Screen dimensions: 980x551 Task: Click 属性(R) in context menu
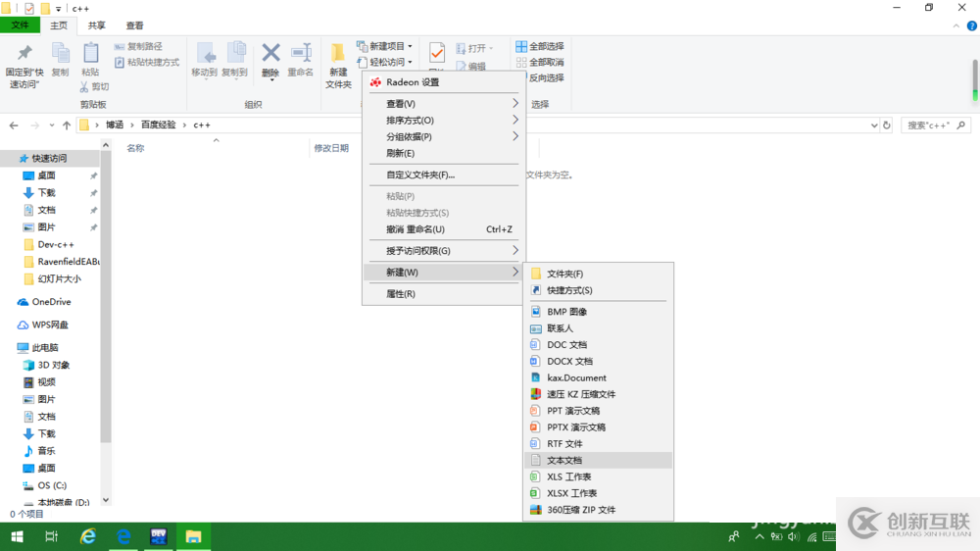[x=443, y=294]
